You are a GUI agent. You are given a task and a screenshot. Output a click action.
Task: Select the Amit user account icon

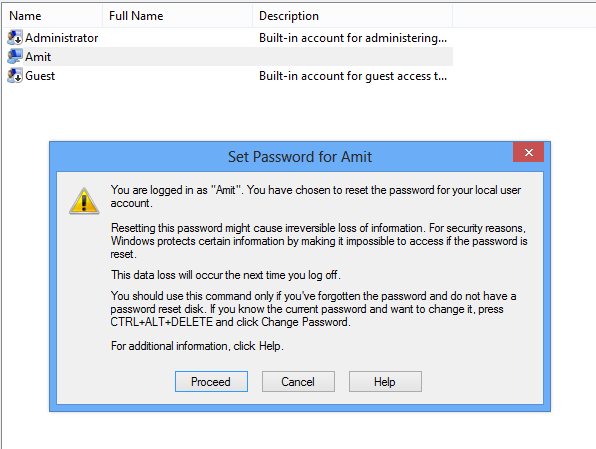pos(15,57)
